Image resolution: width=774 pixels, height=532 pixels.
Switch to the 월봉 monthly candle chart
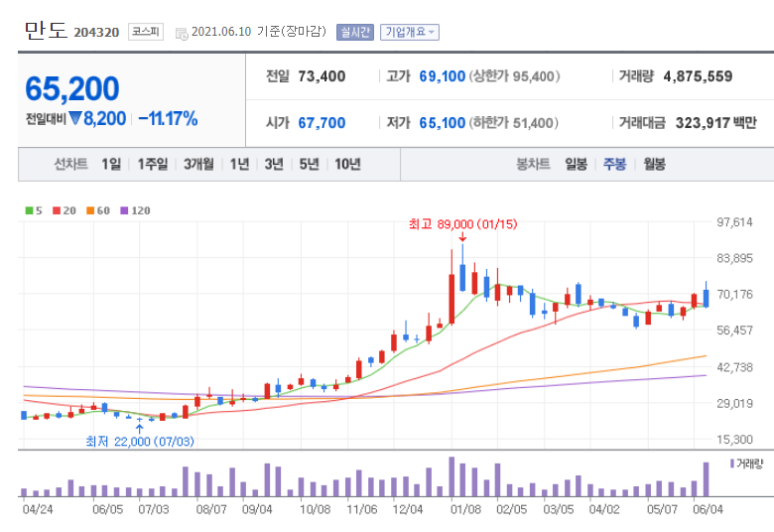[654, 164]
